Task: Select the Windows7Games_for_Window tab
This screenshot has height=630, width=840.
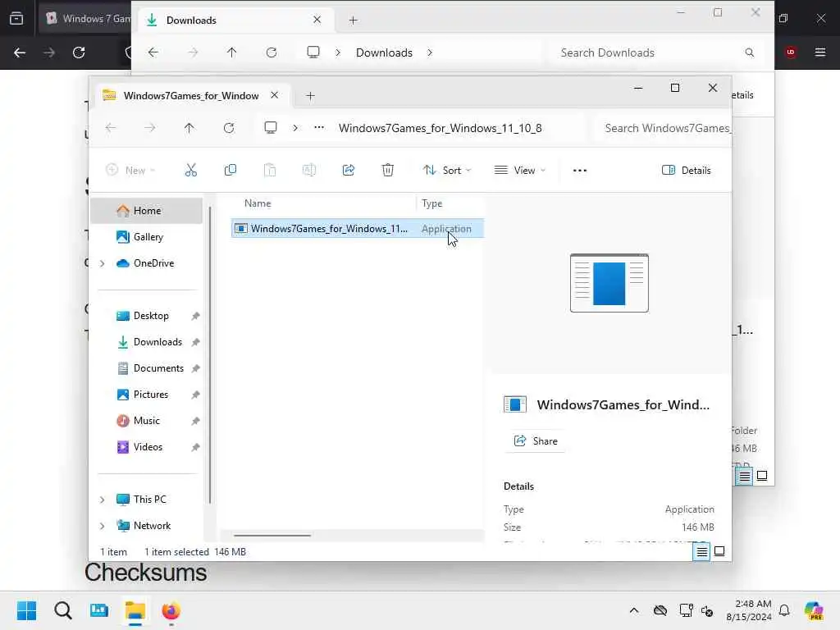Action: click(190, 95)
